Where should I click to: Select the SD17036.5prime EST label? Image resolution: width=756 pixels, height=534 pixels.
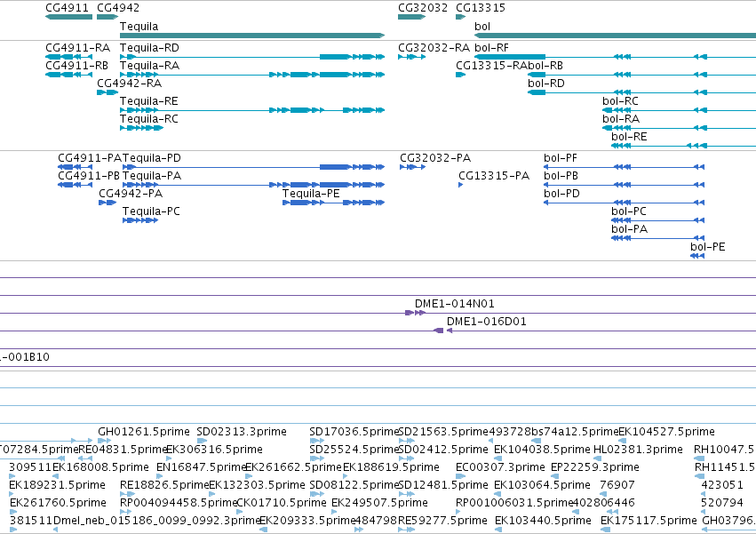tap(354, 432)
